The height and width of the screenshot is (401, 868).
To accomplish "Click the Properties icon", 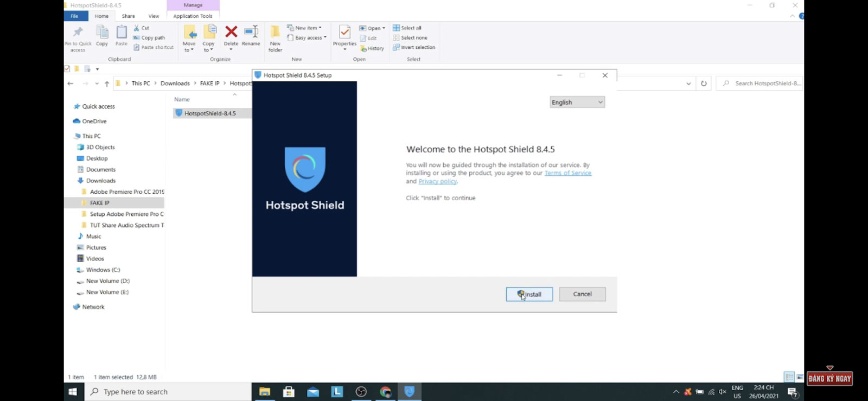I will coord(344,33).
